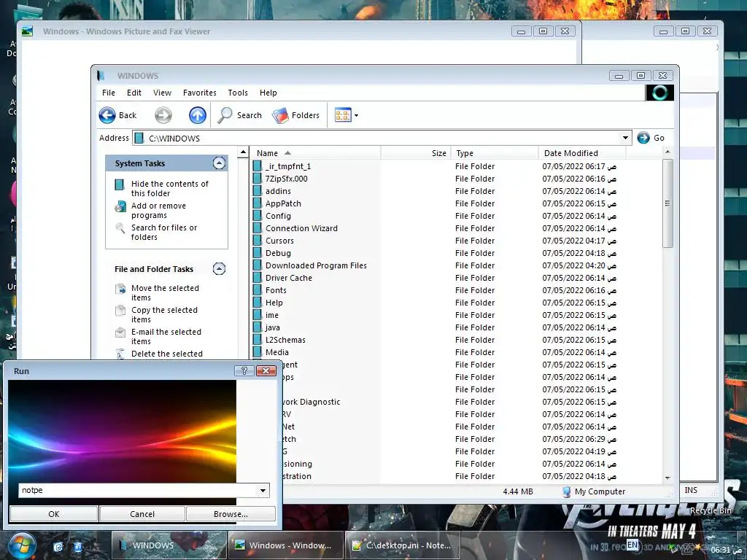Click Add or remove programs task
747x560 pixels.
pos(158,211)
